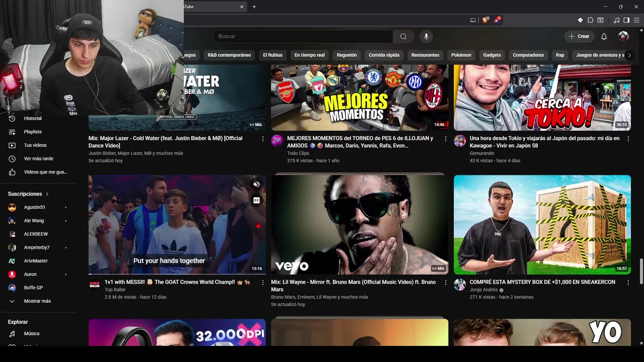The image size is (644, 362).
Task: Select Computadoras chip
Action: pos(528,55)
